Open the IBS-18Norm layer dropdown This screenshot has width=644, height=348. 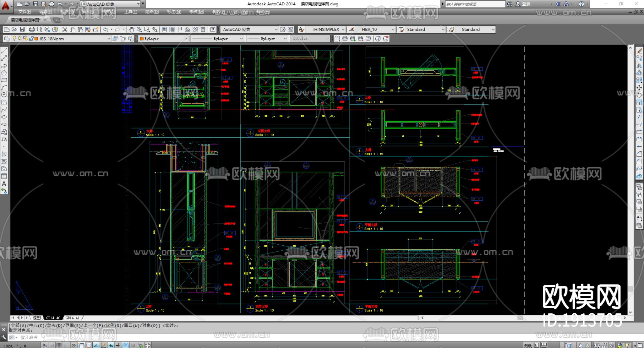point(109,39)
